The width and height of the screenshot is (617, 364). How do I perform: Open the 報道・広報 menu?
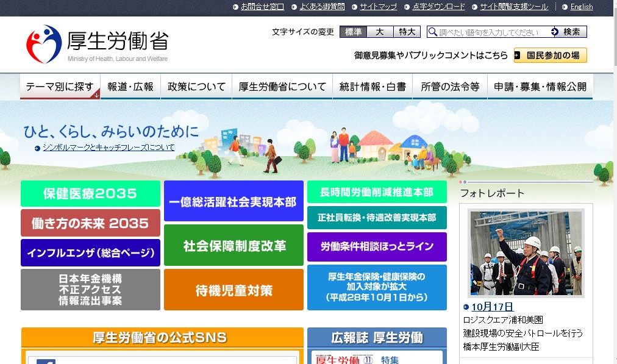[130, 86]
